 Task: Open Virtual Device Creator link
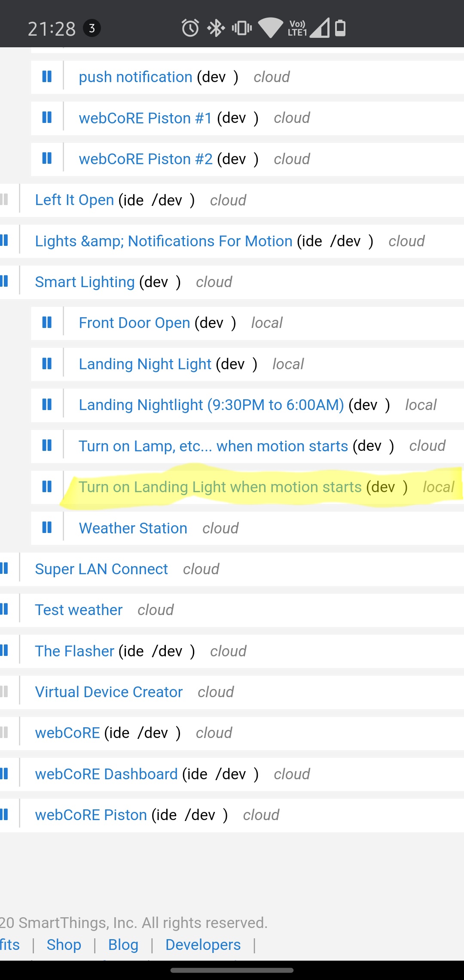pos(109,692)
